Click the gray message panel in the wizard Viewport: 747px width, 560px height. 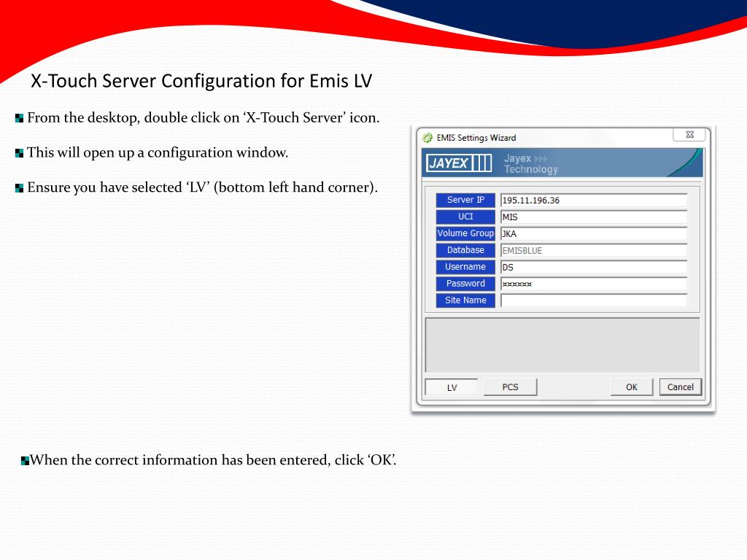562,345
